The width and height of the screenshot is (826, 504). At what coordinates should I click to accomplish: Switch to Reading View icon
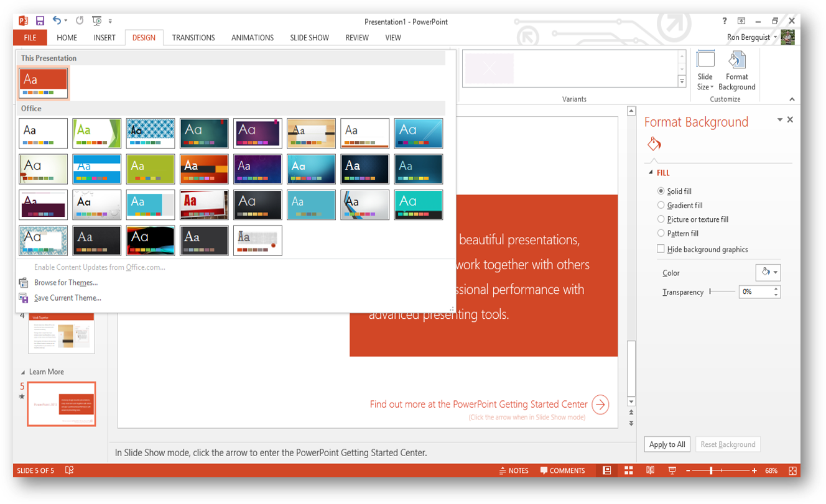coord(650,470)
